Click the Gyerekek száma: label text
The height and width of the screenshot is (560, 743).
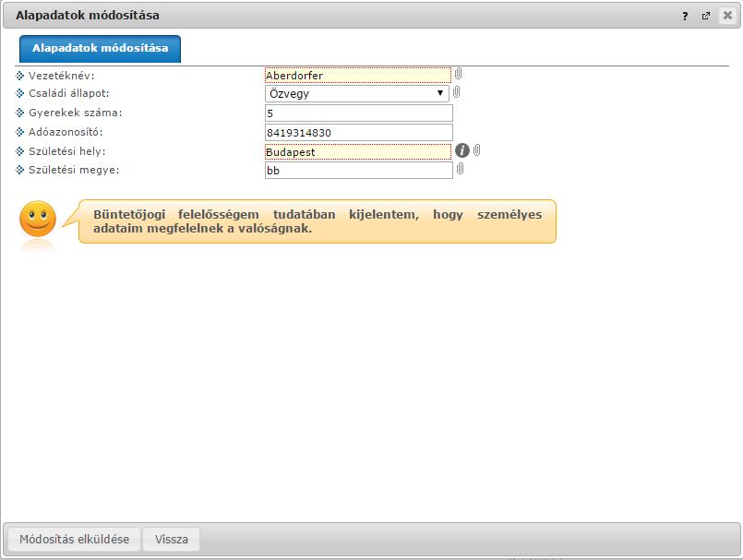point(76,113)
